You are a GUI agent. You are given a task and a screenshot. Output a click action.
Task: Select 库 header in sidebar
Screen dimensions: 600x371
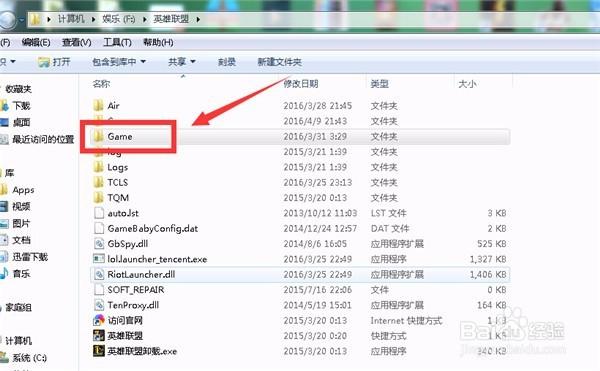coord(10,173)
